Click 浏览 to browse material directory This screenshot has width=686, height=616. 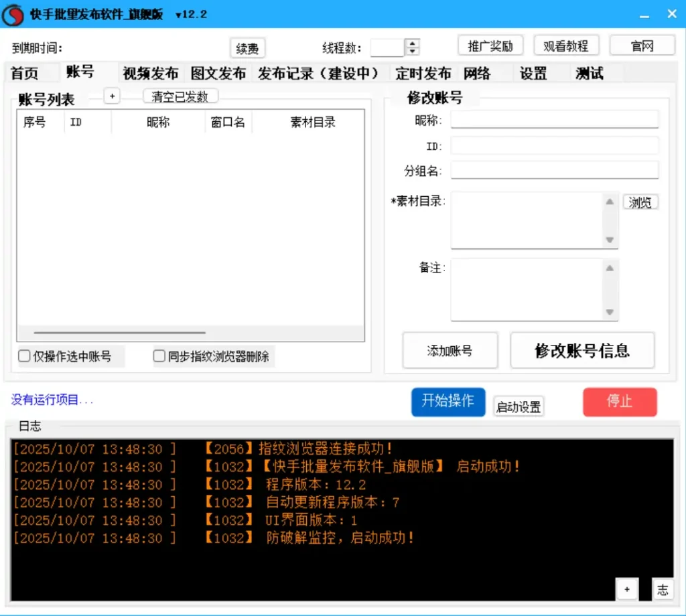640,202
